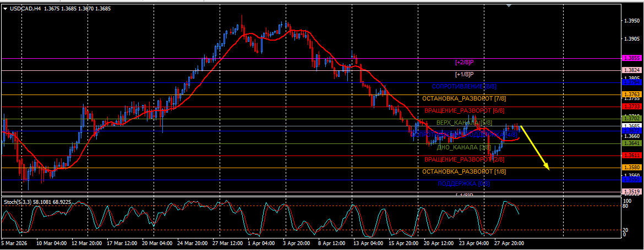644x250 pixels.
Task: Select the ВРАЩЕНИЕ_РАЗВОРОТ [6/8] label
Action: [464, 110]
